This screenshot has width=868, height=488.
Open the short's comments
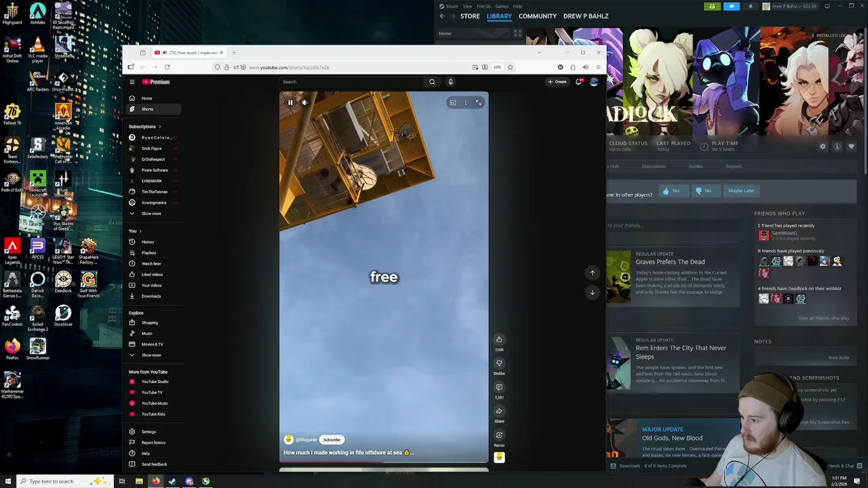coord(499,387)
